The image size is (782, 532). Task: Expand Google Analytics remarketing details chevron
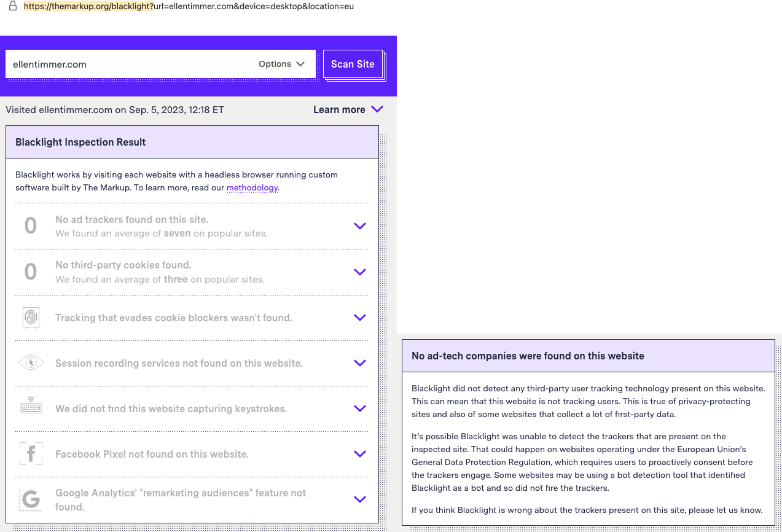point(360,499)
